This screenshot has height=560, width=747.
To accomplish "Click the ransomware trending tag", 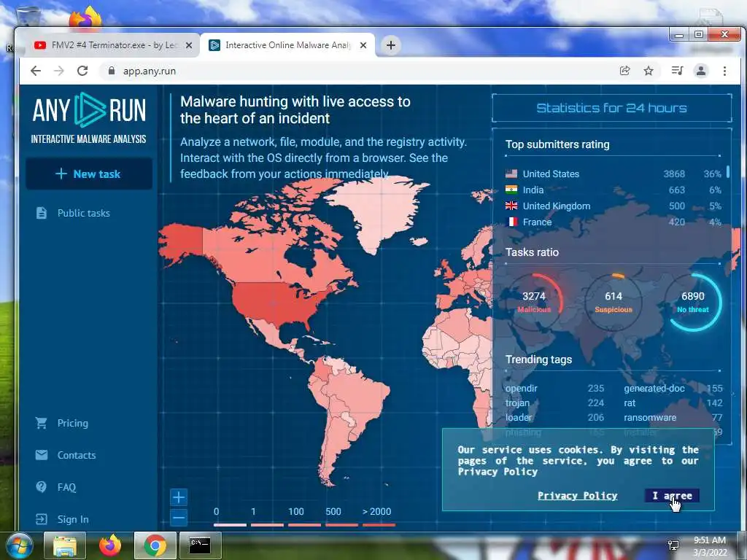I will pos(650,418).
